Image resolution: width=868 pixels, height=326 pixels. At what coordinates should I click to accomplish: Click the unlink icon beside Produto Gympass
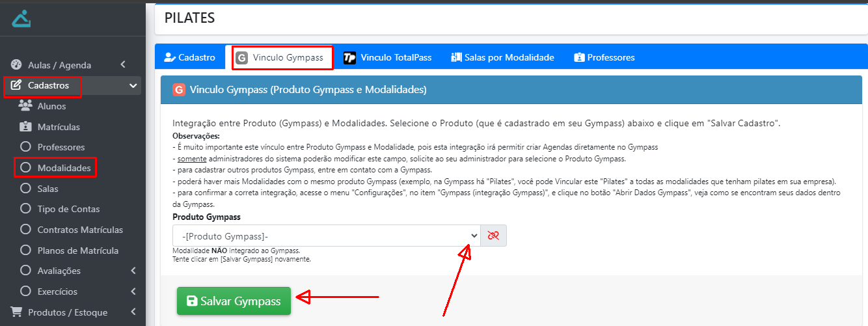(x=493, y=236)
